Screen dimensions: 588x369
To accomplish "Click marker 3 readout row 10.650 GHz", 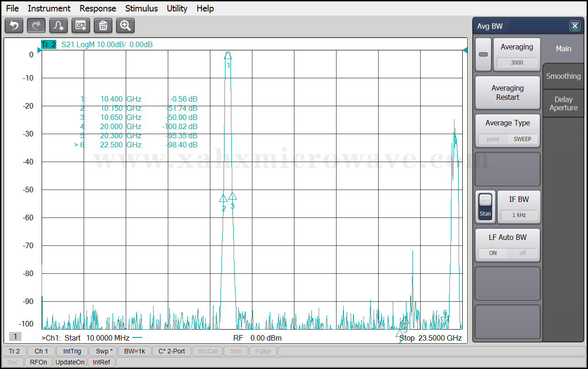I will click(139, 117).
